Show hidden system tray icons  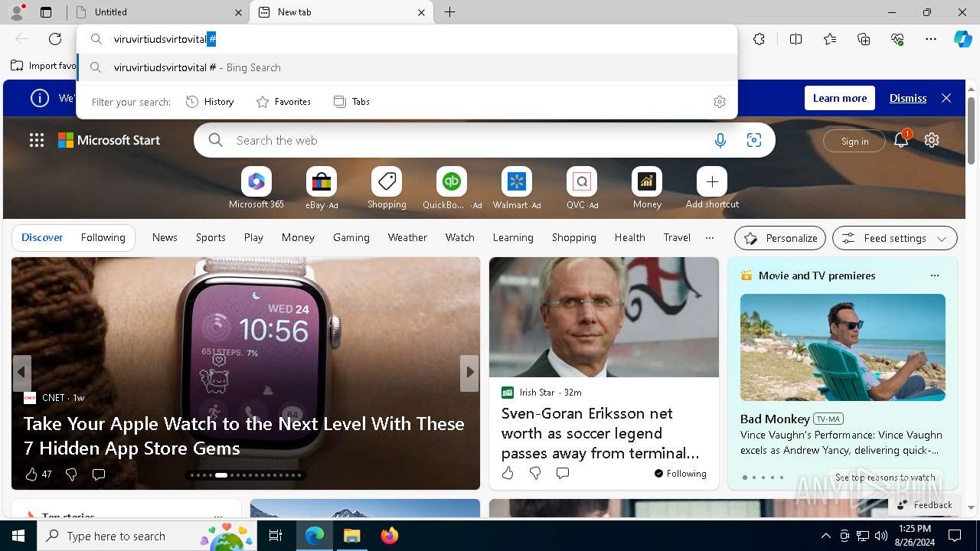tap(825, 536)
